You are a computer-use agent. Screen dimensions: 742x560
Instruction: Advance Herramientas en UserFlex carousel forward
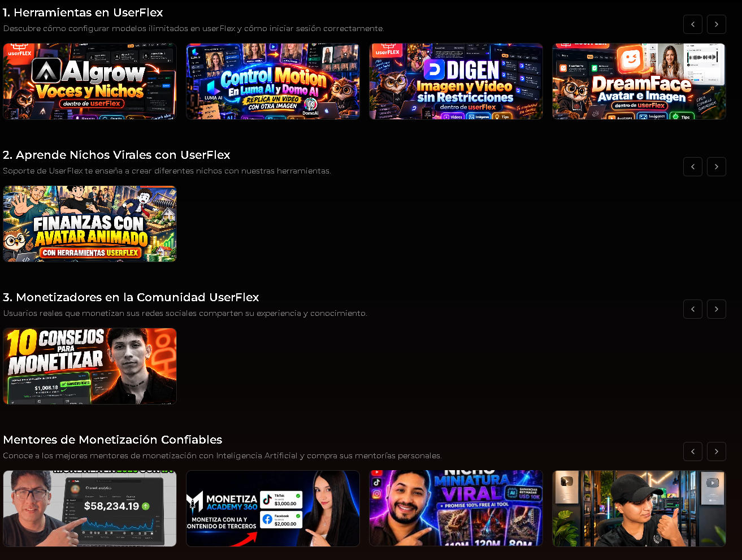[717, 24]
